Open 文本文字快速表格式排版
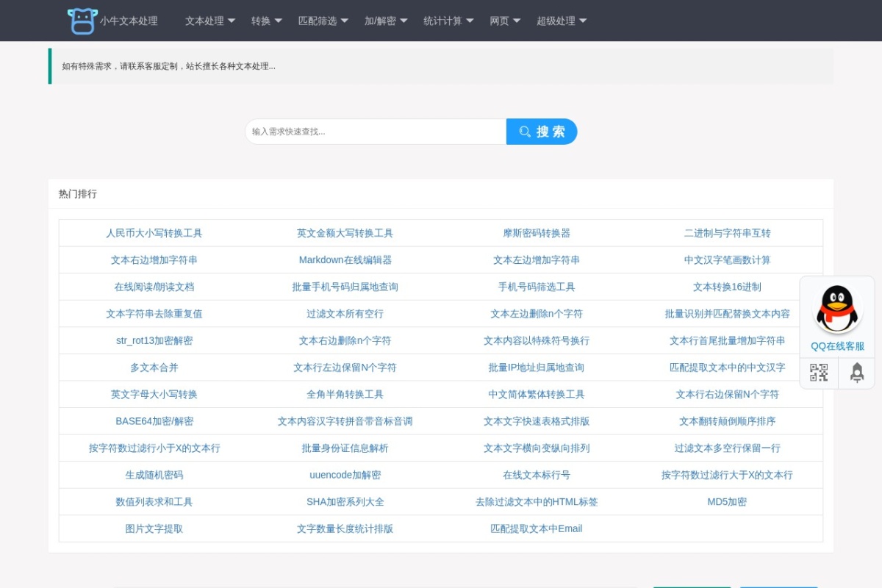Screen dimensions: 882x588 [x=537, y=421]
